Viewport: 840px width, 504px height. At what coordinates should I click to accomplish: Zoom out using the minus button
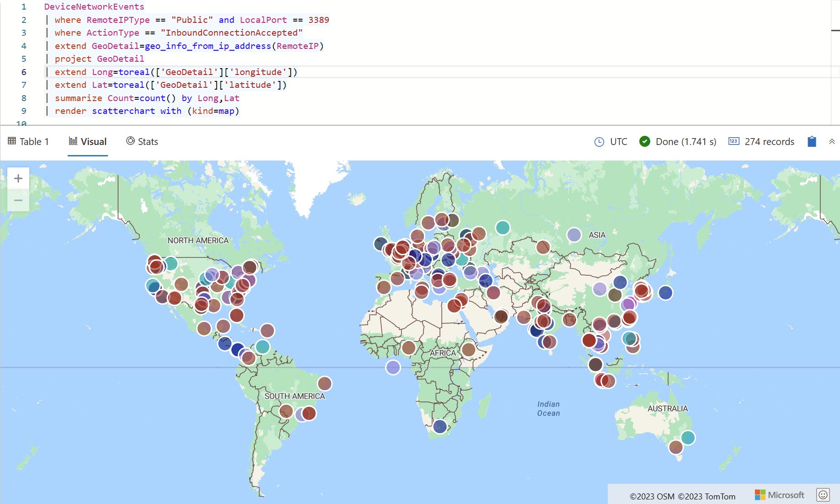coord(18,200)
